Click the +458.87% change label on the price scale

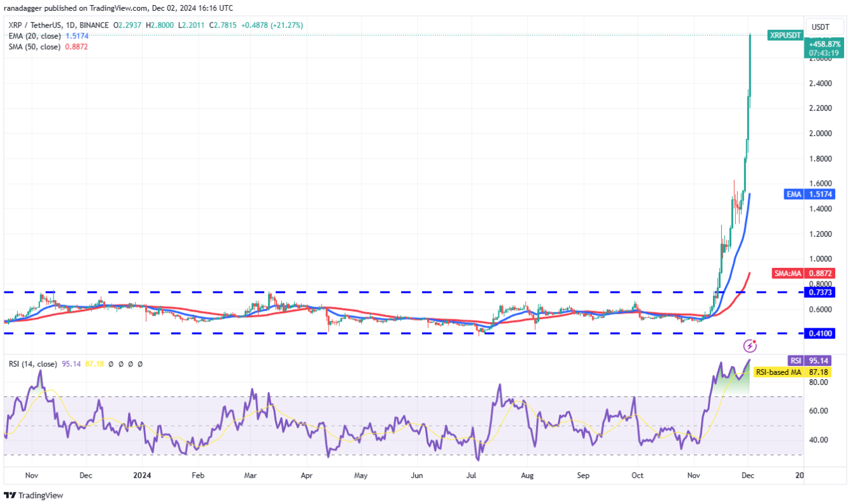click(824, 44)
